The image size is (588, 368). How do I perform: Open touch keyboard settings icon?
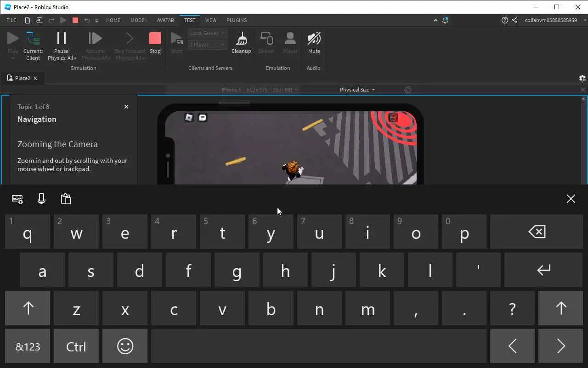pyautogui.click(x=17, y=199)
